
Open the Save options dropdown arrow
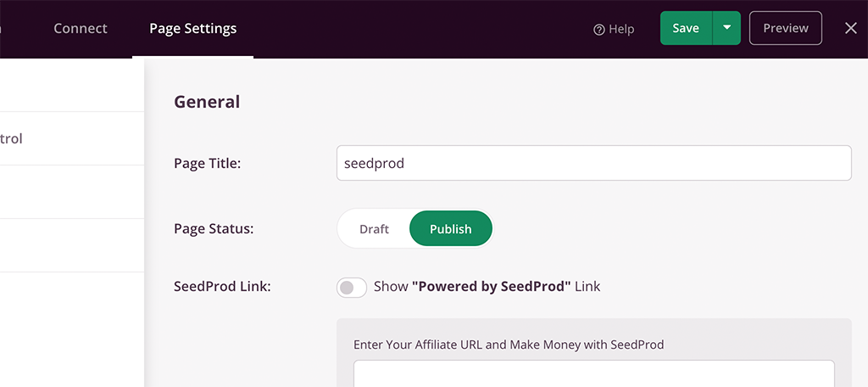(x=726, y=28)
